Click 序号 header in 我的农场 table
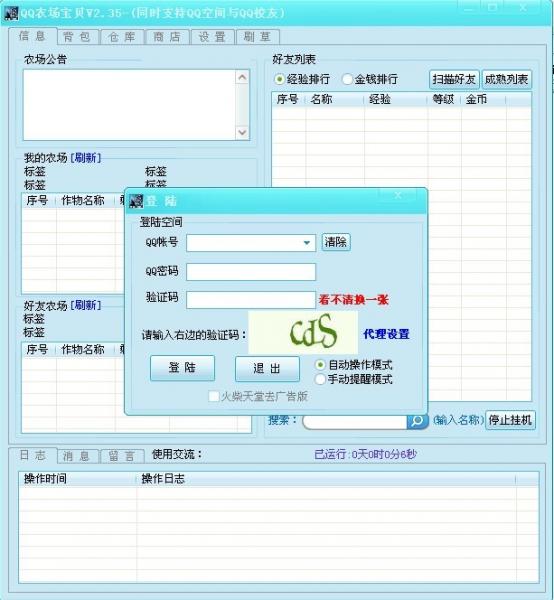 39,200
